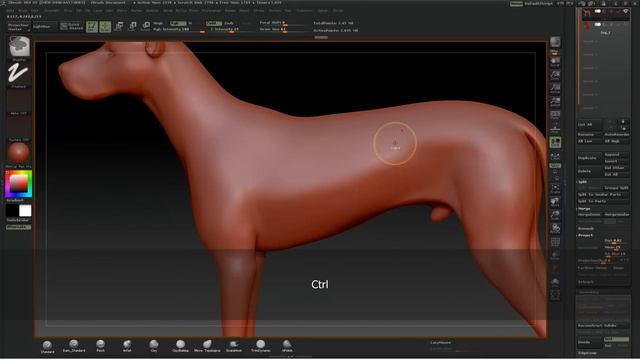The image size is (640, 360).
Task: Click the Quick Sketch button
Action: (x=71, y=27)
